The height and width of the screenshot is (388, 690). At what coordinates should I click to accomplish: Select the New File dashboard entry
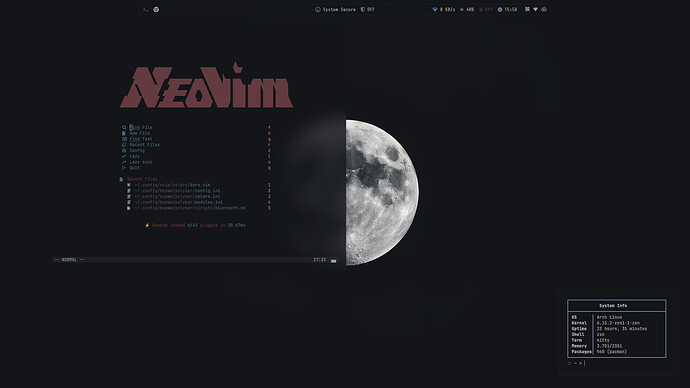tap(139, 133)
